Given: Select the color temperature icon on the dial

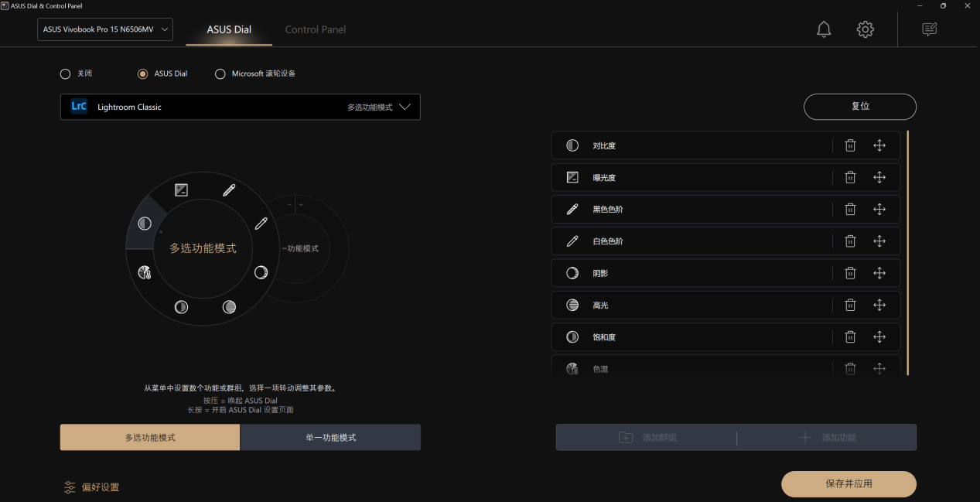Looking at the screenshot, I should tap(144, 272).
